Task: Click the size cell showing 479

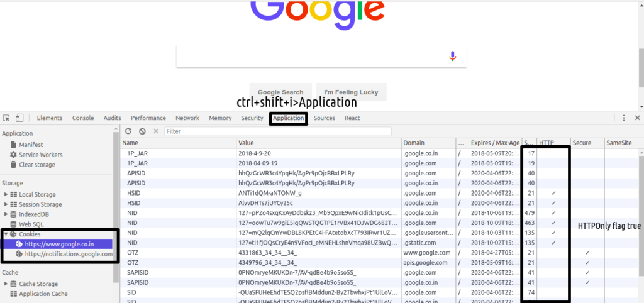Action: click(x=530, y=213)
